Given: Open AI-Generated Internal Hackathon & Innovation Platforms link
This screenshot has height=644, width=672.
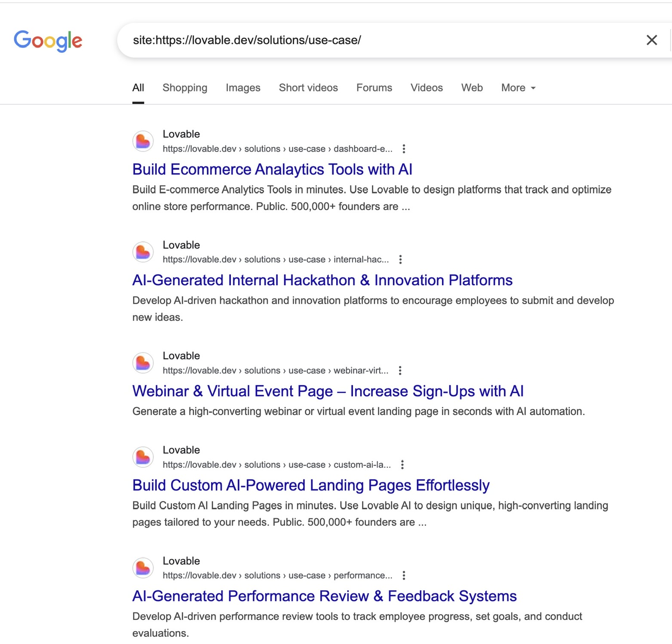Looking at the screenshot, I should point(322,281).
